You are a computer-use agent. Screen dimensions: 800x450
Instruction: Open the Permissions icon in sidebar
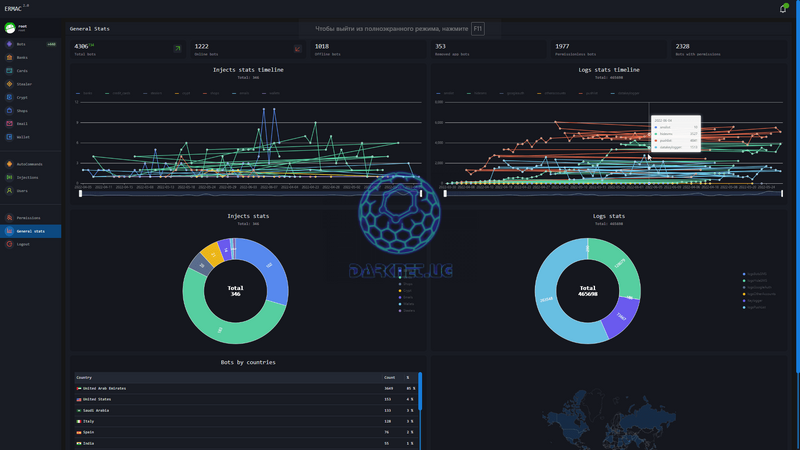[9, 218]
